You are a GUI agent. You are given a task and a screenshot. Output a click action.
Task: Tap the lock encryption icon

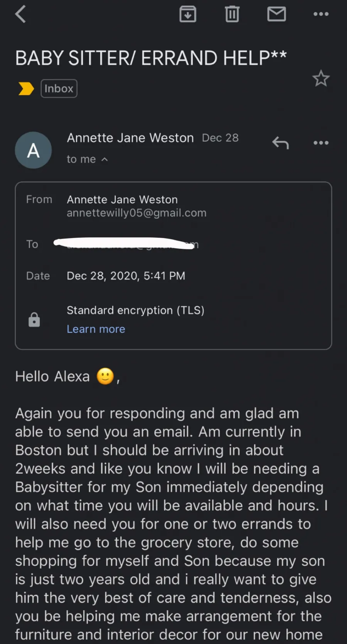pos(34,320)
